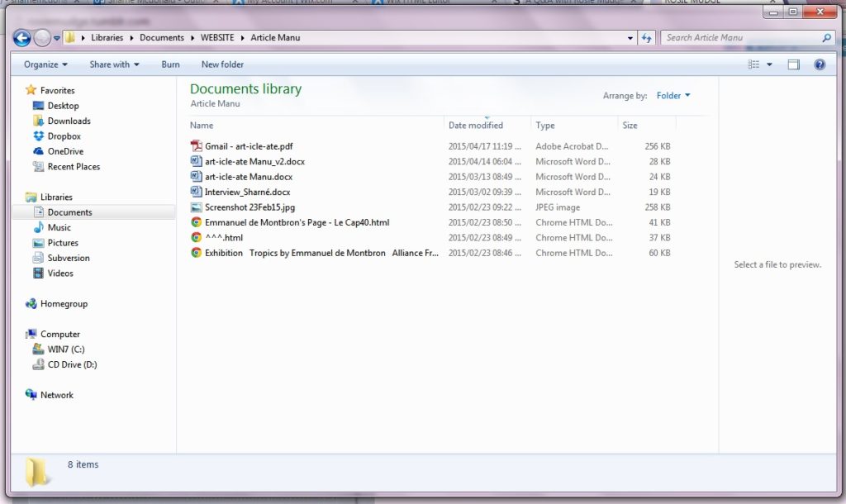
Task: Open the recent pages dropdown arrow
Action: tap(57, 38)
